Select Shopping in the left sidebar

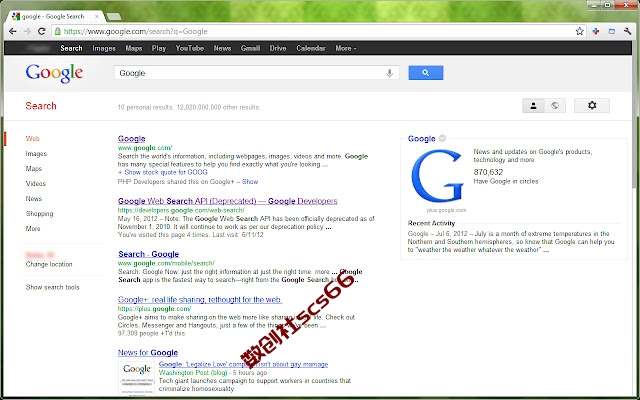[x=39, y=213]
